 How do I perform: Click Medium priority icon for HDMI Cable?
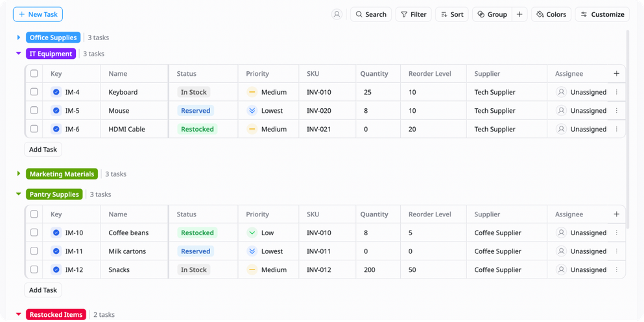(252, 129)
